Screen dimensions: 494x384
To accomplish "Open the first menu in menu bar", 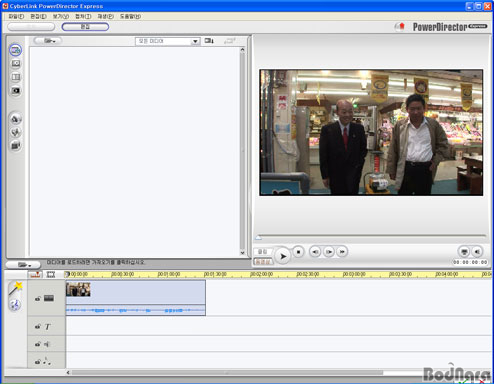I will tap(16, 16).
